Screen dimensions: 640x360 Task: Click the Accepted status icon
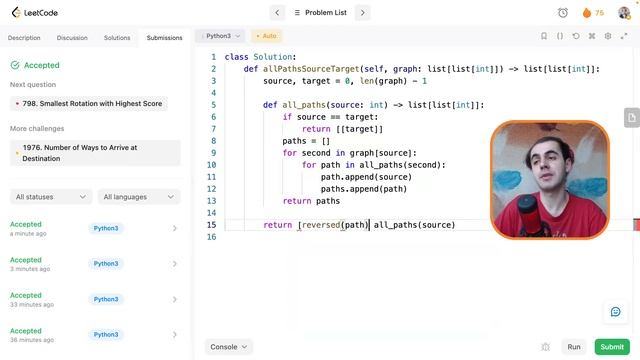[x=15, y=65]
